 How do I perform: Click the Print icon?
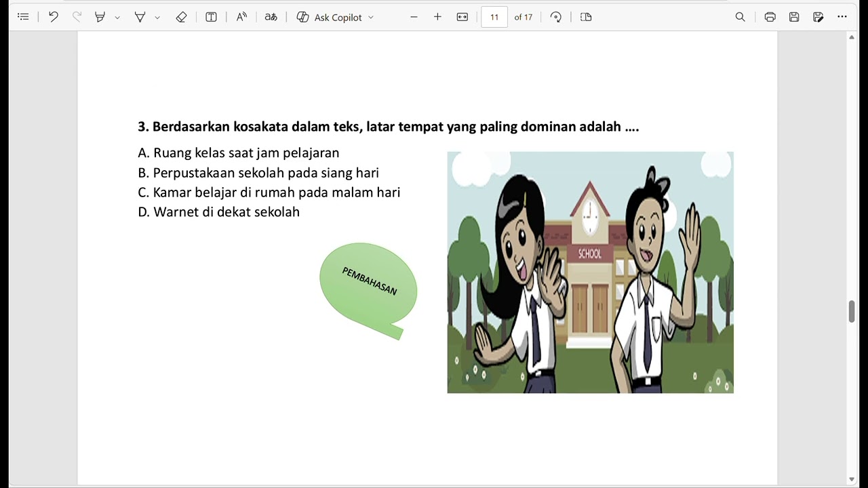click(x=770, y=17)
